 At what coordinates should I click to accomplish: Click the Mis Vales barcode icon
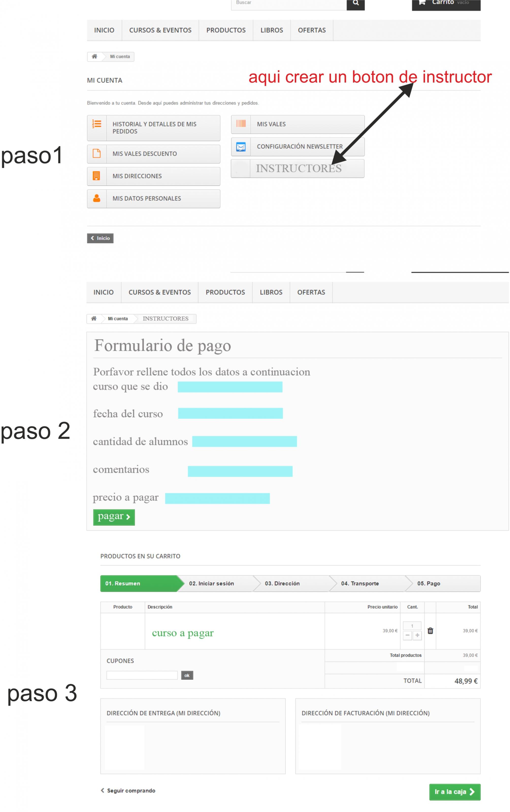click(241, 124)
